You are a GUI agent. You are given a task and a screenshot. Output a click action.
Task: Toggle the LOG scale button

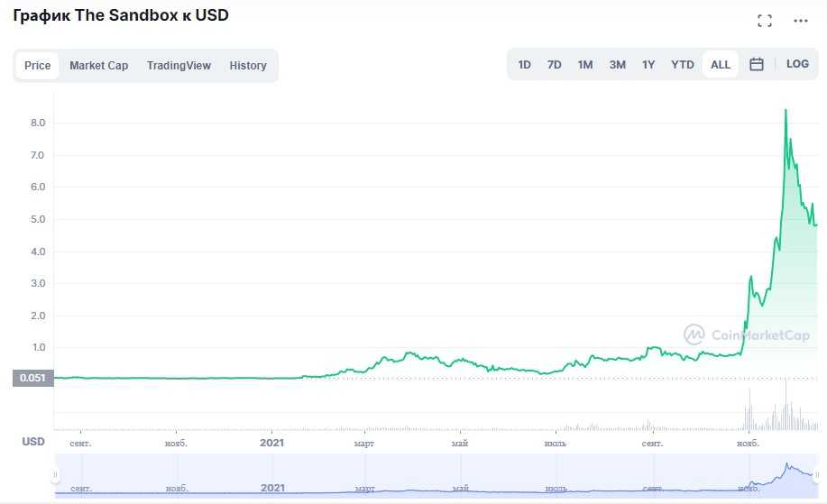797,64
